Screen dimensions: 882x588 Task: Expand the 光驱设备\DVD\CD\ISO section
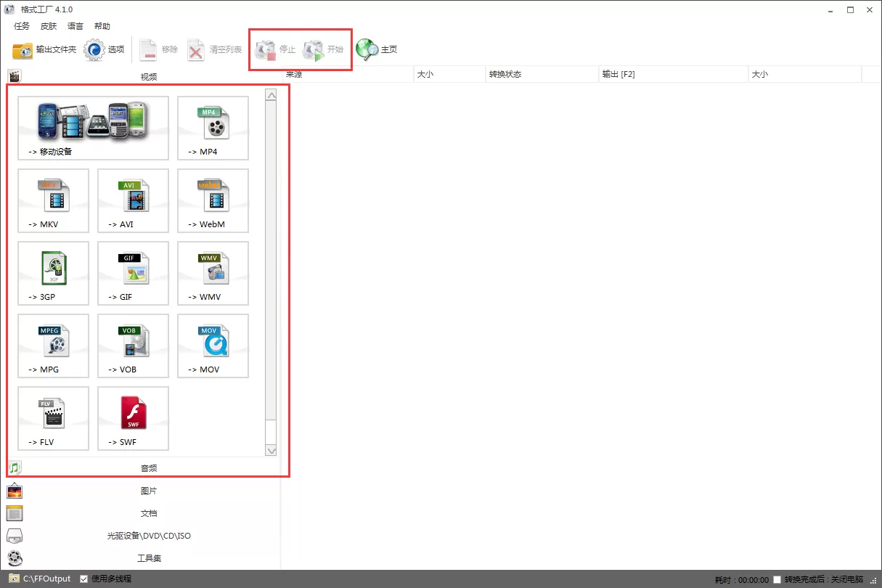tap(143, 536)
